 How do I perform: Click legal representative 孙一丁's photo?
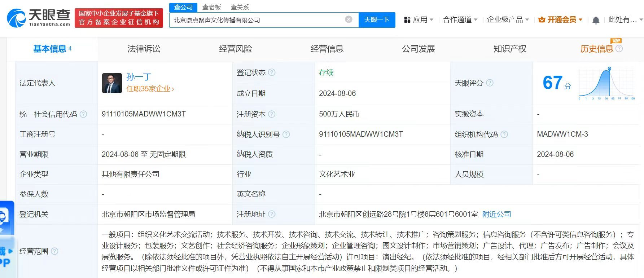(x=112, y=83)
